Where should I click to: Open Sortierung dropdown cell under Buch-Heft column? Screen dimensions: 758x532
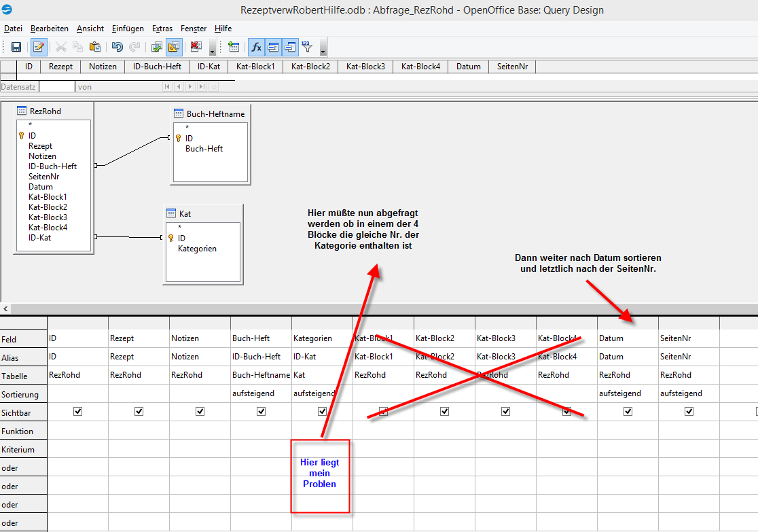click(x=261, y=393)
